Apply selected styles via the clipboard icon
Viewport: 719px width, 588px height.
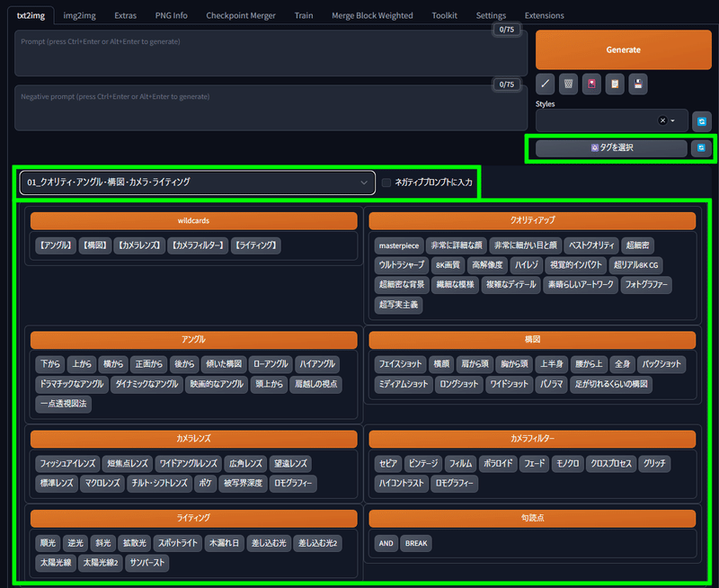pos(616,84)
